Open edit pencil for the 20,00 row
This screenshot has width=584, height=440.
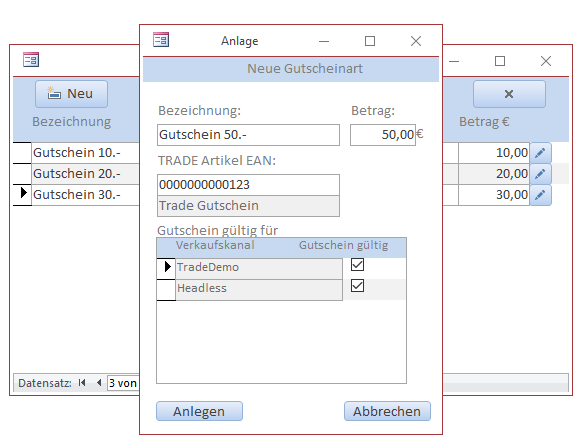tap(540, 174)
